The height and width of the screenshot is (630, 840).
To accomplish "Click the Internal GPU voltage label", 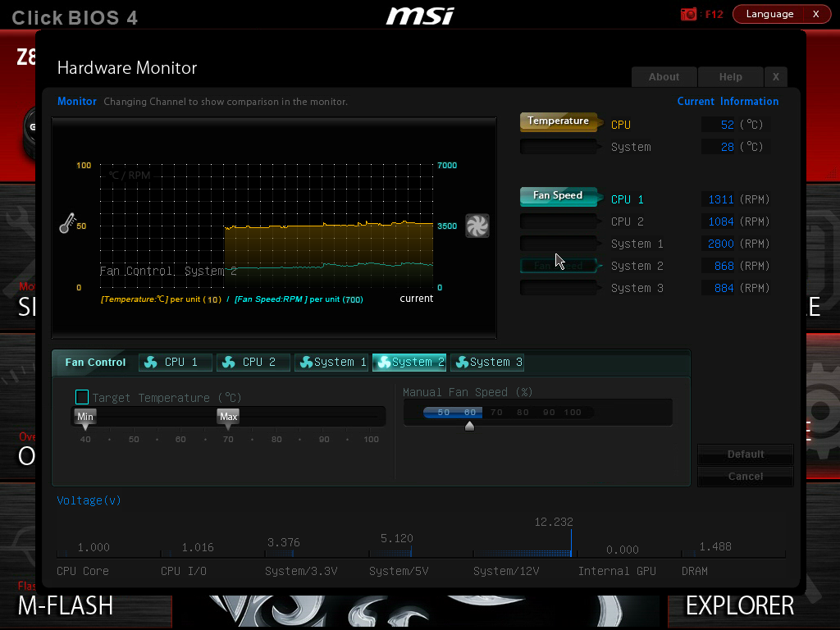I will (617, 571).
